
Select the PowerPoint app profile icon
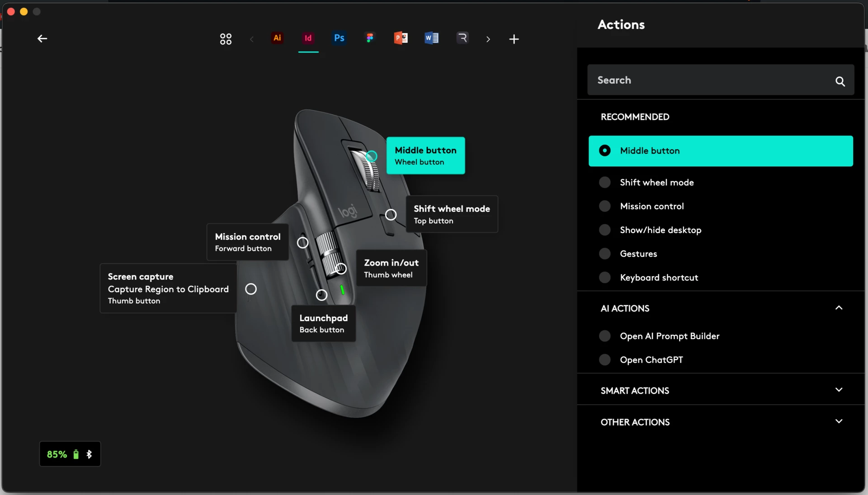click(x=401, y=38)
